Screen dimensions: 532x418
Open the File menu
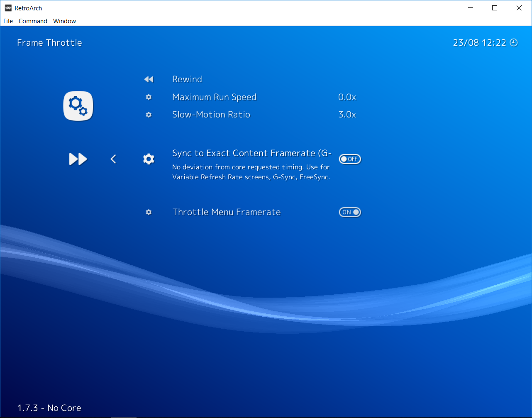(x=7, y=21)
